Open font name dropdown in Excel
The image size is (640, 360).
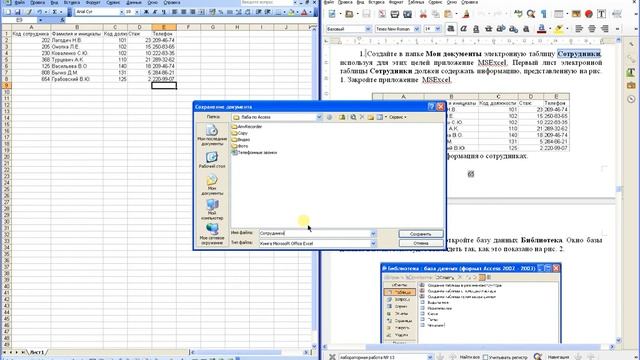[121, 12]
